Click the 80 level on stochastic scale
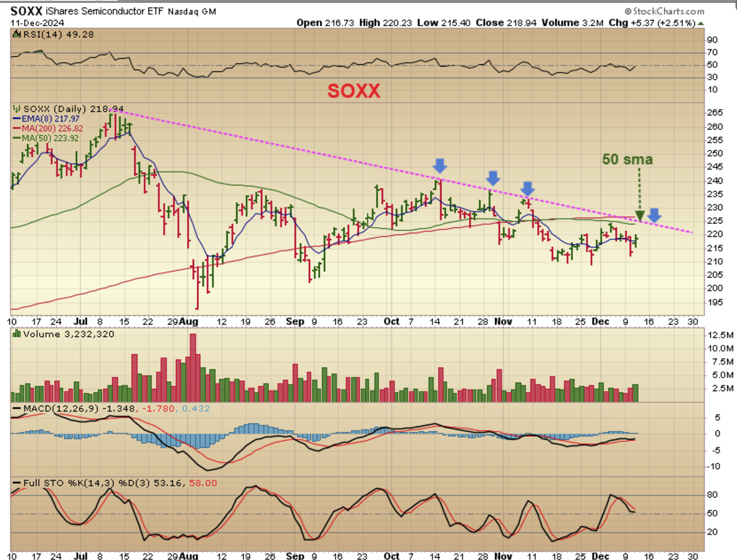 712,495
